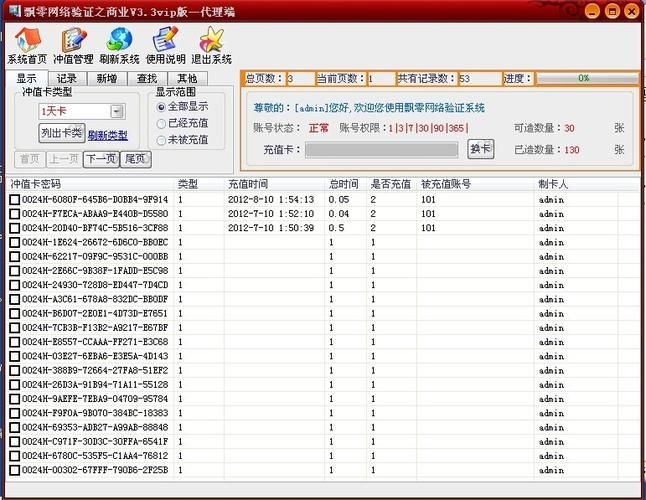646x500 pixels.
Task: Check the box for card 0024H-E8557-CCAAA-FF271-E3C68
Action: 15,342
